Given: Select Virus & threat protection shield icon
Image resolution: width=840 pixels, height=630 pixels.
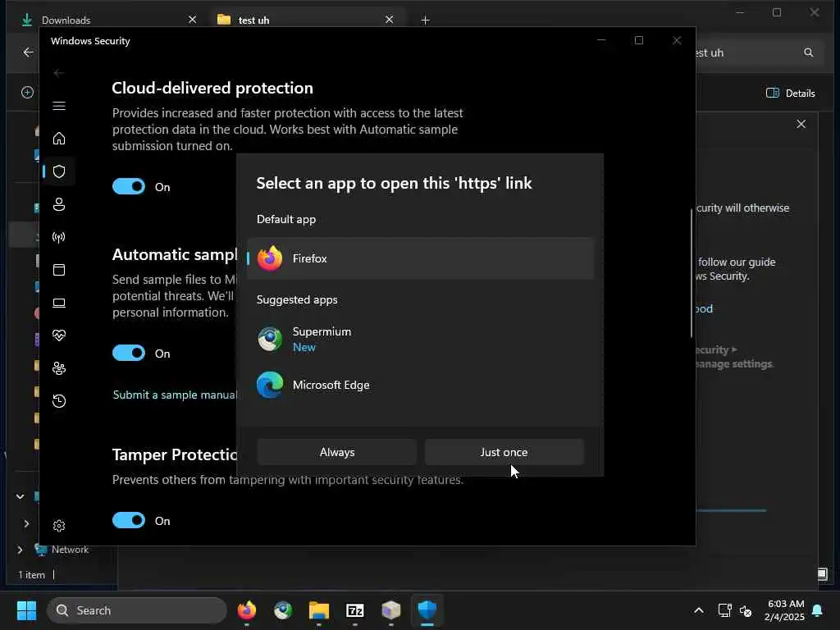Looking at the screenshot, I should 59,171.
